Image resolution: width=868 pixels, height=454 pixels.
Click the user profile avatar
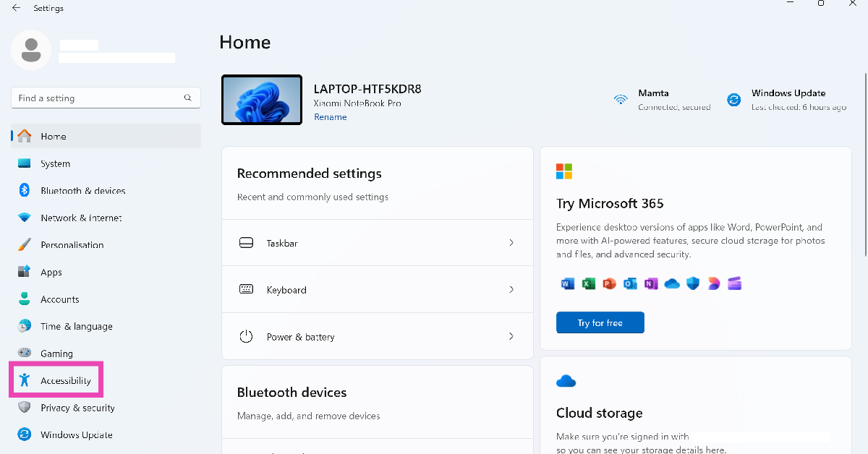tap(31, 50)
